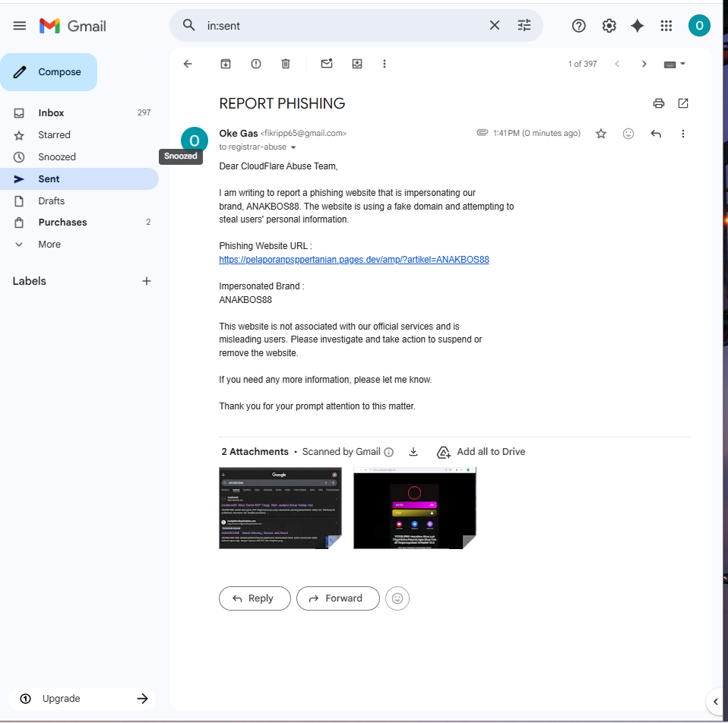Open the Drafts folder
Viewport: 728px width, 723px height.
(x=79, y=201)
